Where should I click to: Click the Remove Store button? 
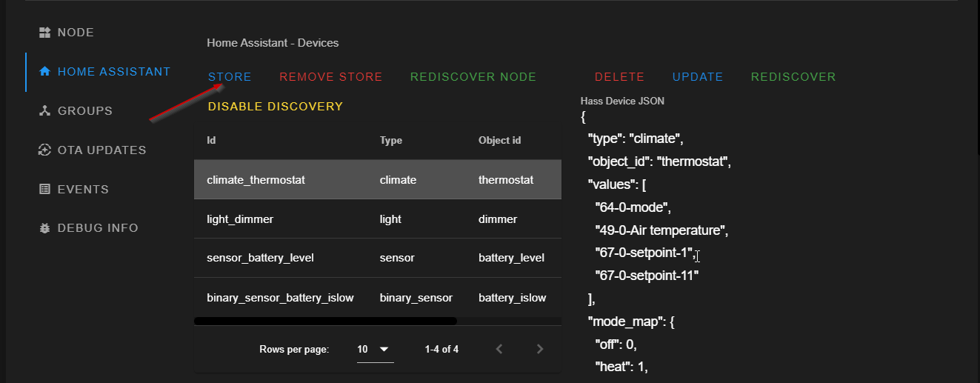click(x=331, y=77)
